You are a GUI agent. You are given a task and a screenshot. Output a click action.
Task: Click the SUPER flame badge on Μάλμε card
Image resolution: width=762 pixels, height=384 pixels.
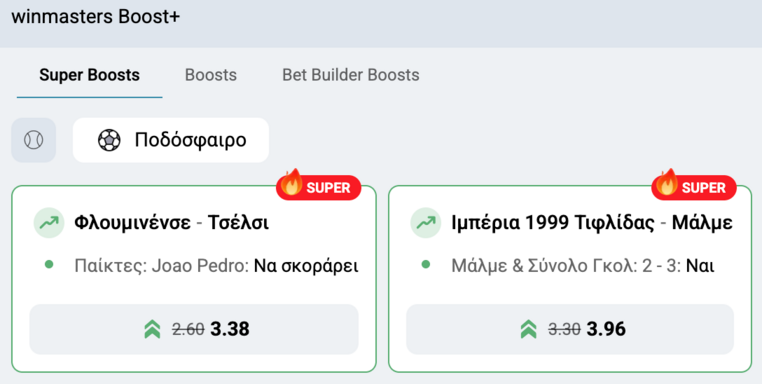694,187
